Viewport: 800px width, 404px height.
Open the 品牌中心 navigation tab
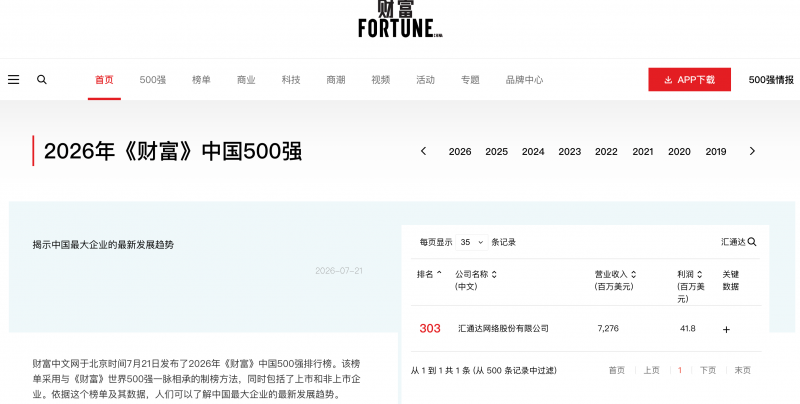click(x=524, y=80)
